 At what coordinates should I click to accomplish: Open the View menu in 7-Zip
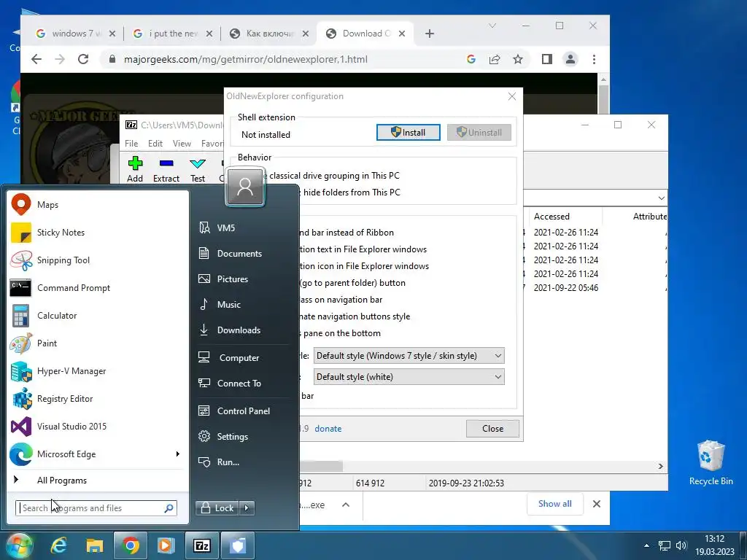coord(182,144)
